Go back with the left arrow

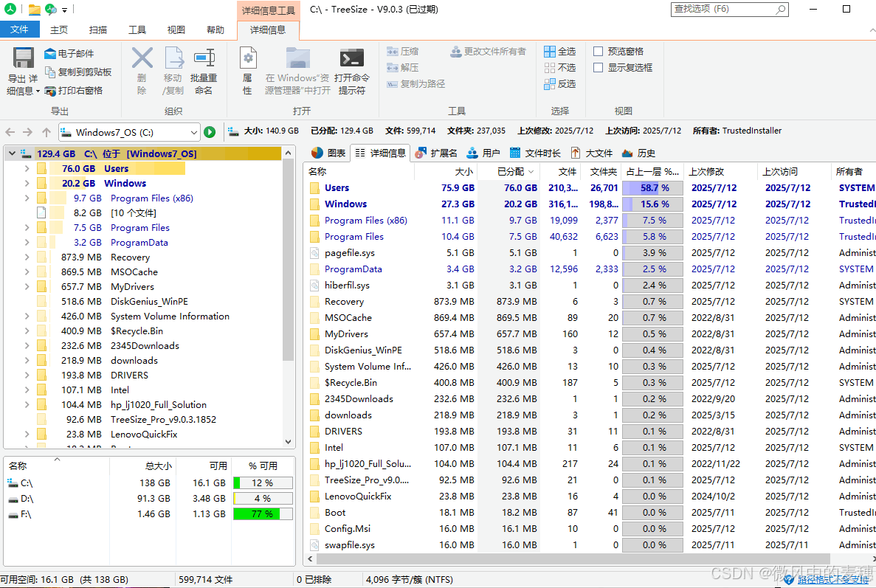[10, 132]
